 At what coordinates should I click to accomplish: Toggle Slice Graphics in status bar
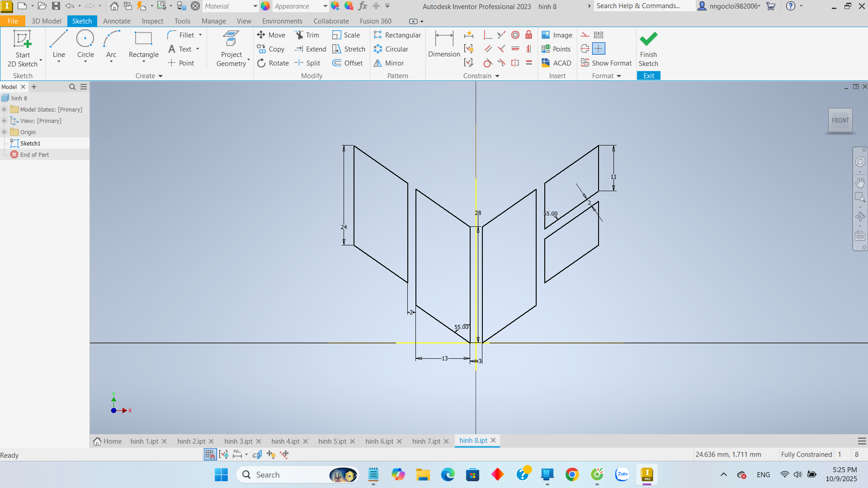pos(257,455)
